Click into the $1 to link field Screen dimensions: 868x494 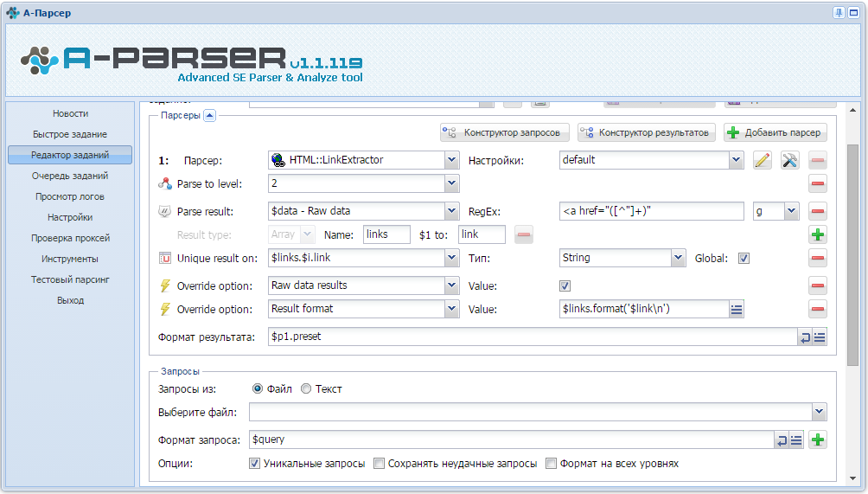482,234
